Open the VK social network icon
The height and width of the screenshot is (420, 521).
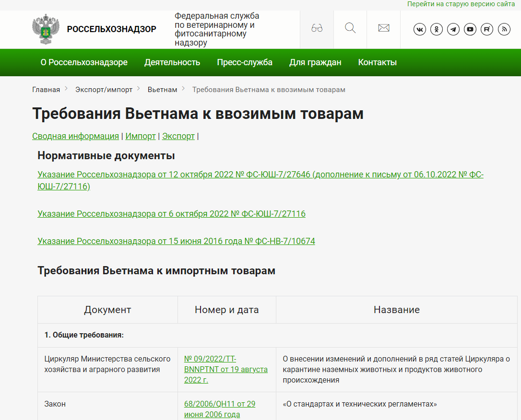click(x=420, y=29)
